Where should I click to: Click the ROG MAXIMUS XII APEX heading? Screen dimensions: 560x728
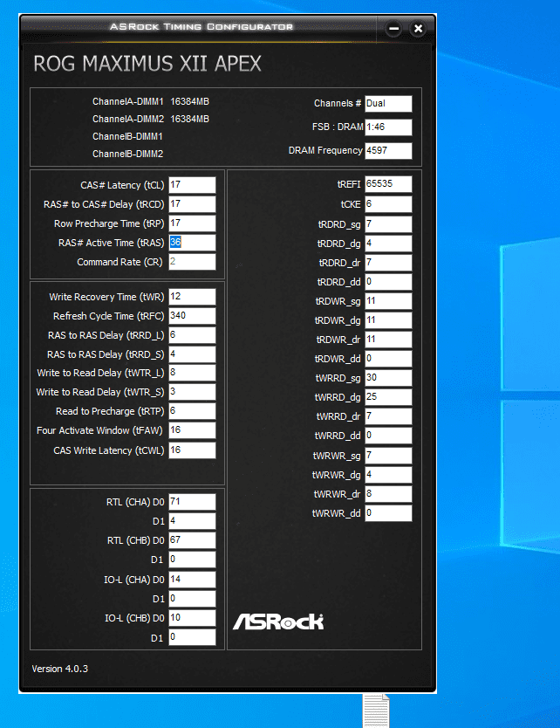pos(147,64)
